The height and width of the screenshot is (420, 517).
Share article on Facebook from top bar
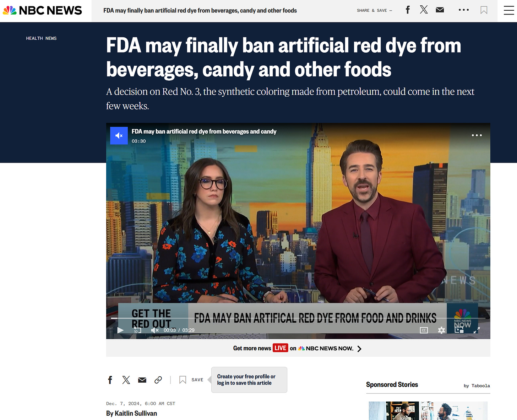[408, 10]
